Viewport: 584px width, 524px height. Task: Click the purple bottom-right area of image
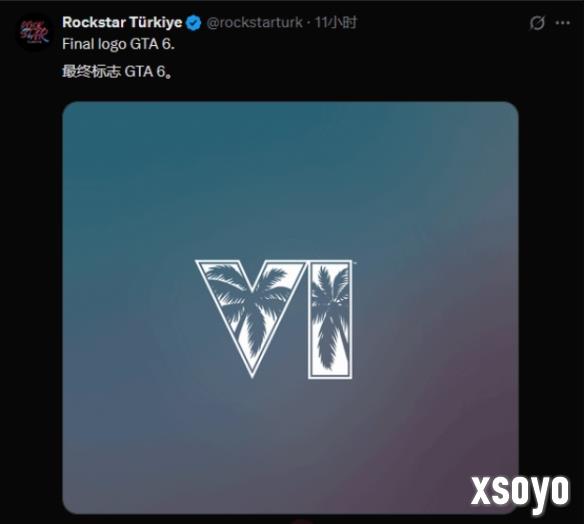click(447, 447)
